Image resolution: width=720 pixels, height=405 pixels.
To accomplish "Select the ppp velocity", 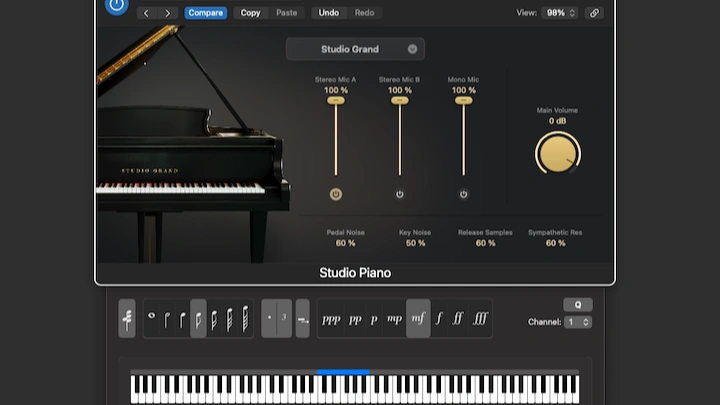I will [331, 319].
